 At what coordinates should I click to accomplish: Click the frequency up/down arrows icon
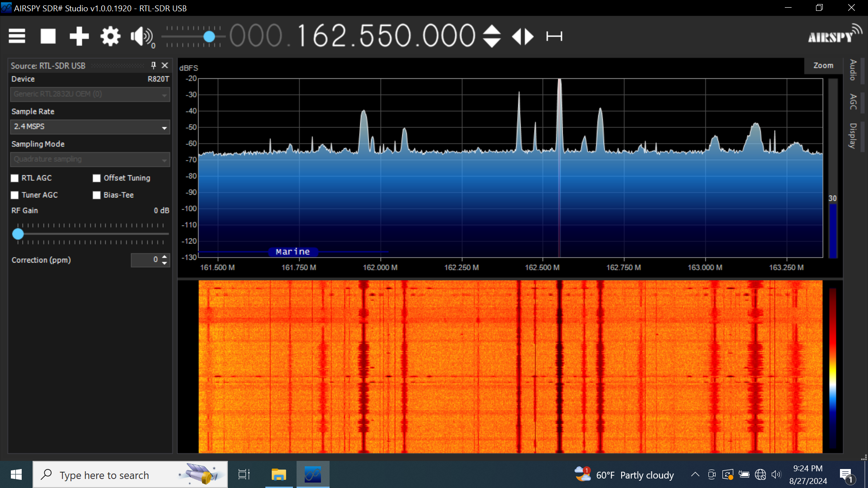point(491,36)
